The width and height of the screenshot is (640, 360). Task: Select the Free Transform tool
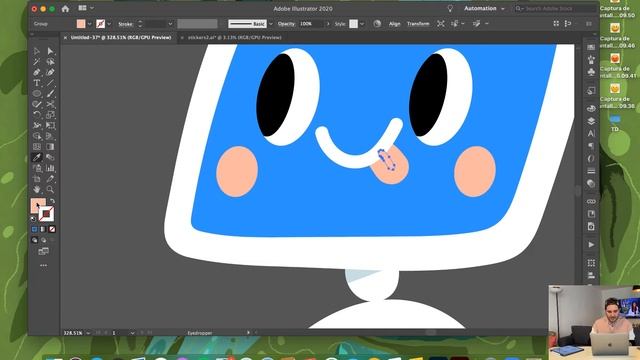[50, 125]
